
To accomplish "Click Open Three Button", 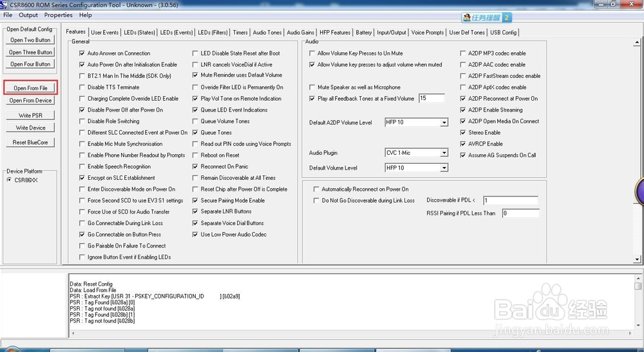I will point(30,53).
